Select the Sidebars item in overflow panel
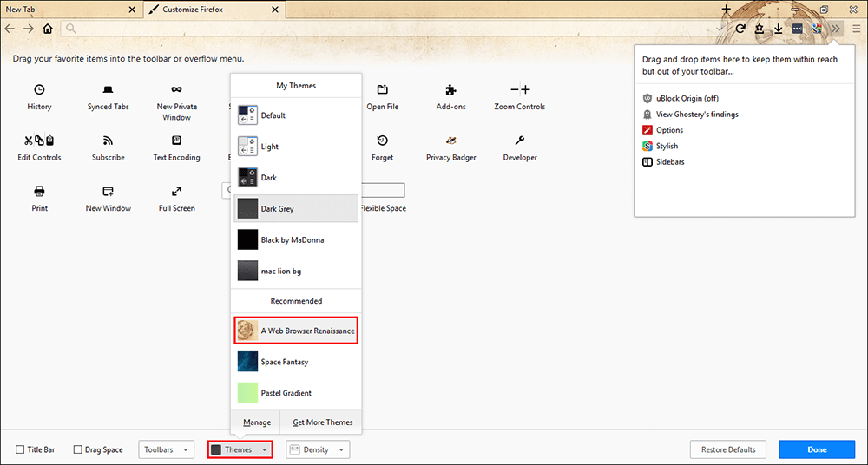 (663, 162)
